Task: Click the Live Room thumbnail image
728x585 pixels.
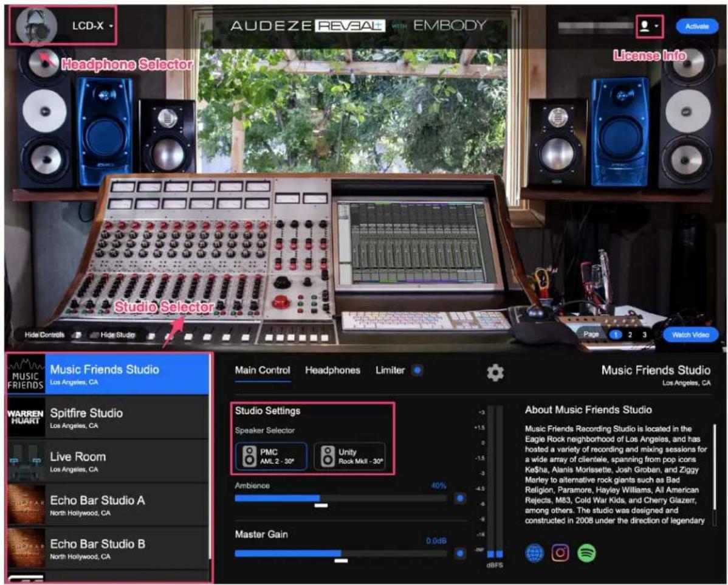Action: pyautogui.click(x=26, y=461)
